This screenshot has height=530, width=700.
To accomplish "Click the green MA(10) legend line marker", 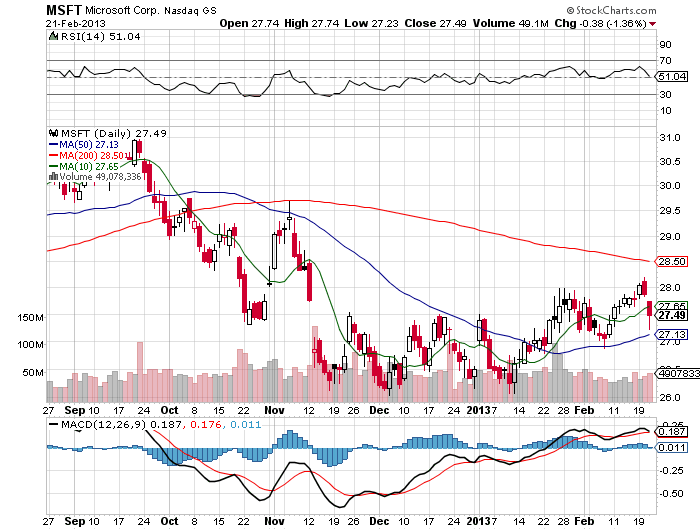I will 53,167.
